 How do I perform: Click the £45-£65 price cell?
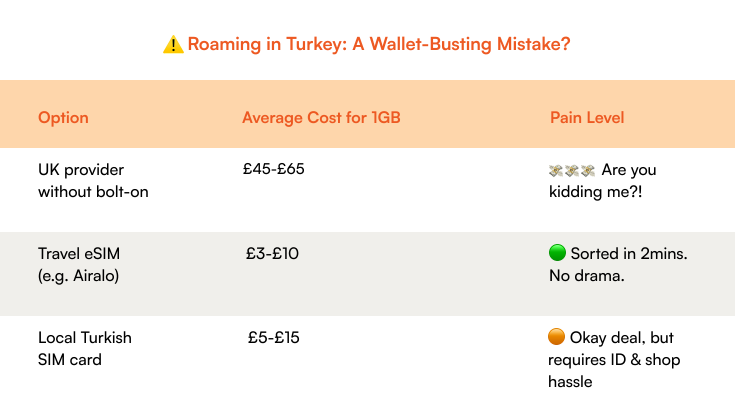[x=273, y=169]
